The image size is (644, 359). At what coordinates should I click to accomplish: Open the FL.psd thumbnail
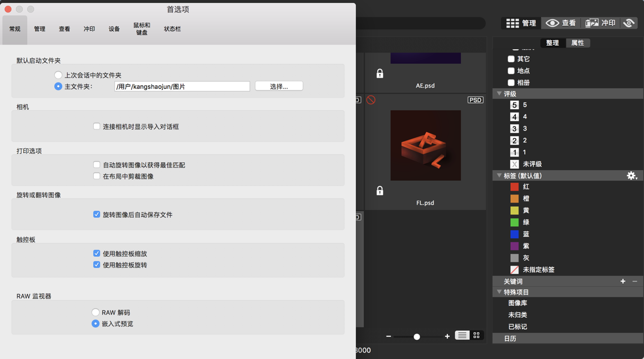(425, 145)
